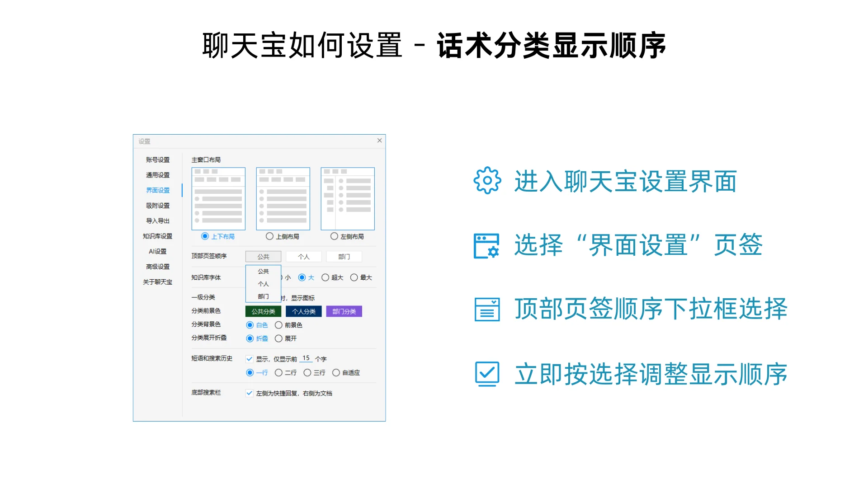Select the 上侧布局 radio button
The image size is (868, 488).
269,236
